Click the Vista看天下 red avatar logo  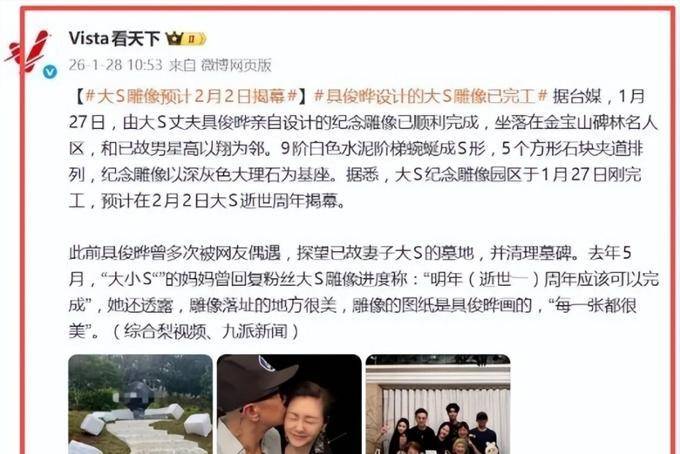29,51
